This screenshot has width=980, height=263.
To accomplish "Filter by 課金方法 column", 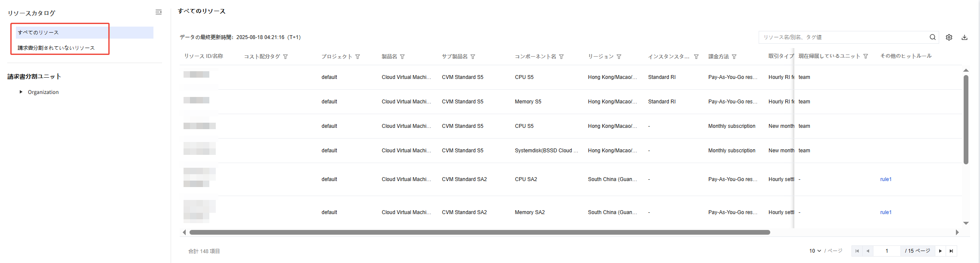I will click(x=734, y=57).
